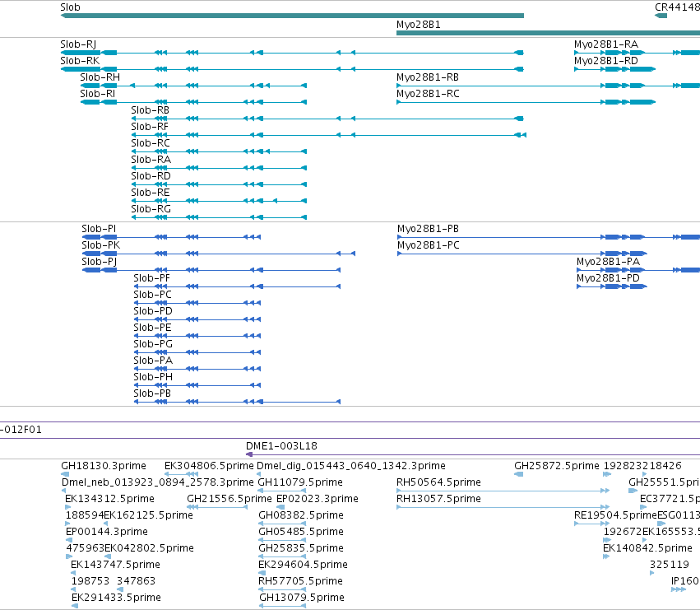Click Slob-PG in the CDS track
Viewport: 700px width, 610px height.
coord(153,345)
